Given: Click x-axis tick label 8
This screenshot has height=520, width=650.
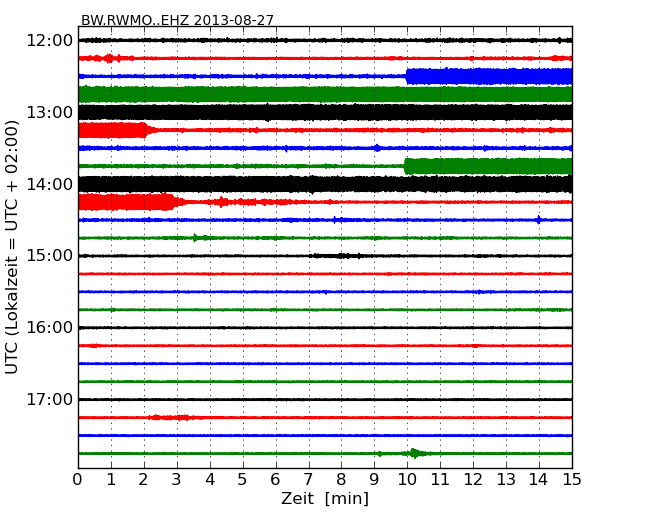Looking at the screenshot, I should click(341, 480).
